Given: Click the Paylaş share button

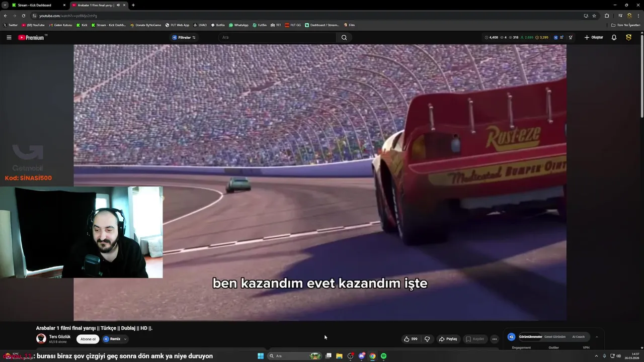Looking at the screenshot, I should pos(448,339).
